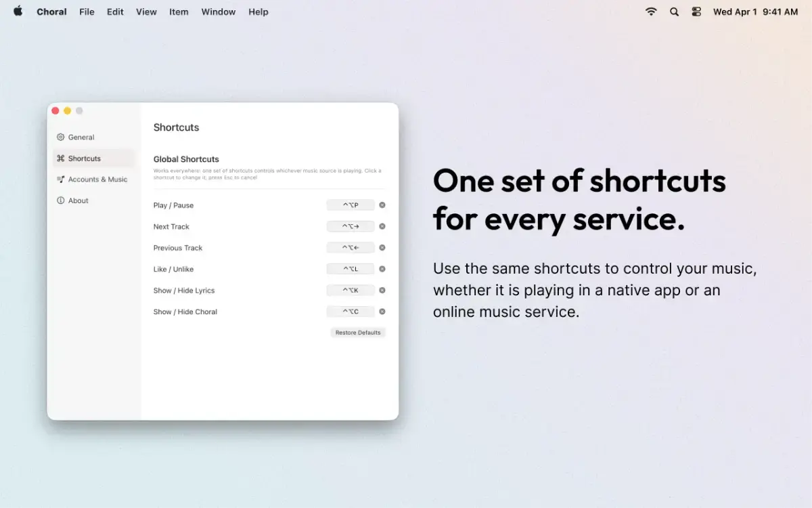
Task: Click the Show / Hide Choral label
Action: [x=185, y=312]
